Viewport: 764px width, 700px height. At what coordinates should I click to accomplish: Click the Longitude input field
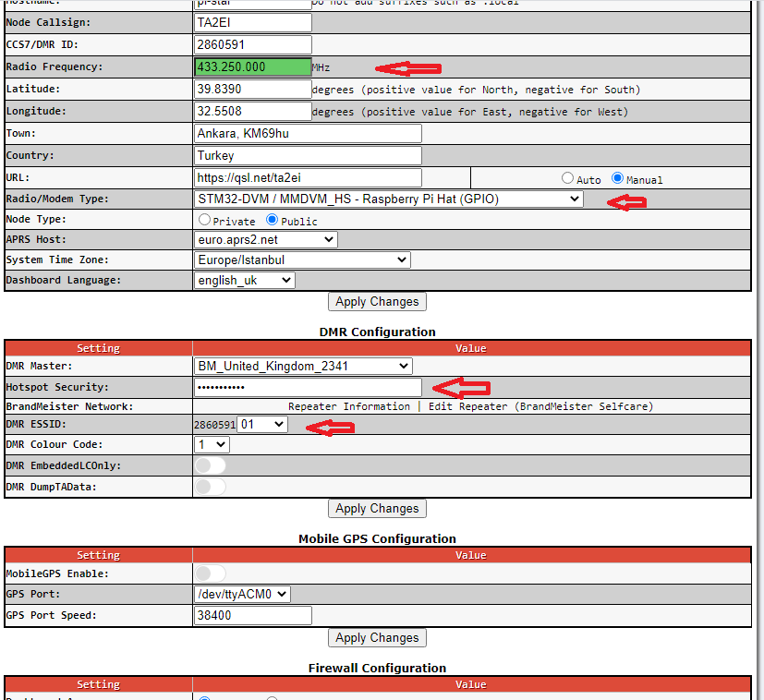(253, 111)
